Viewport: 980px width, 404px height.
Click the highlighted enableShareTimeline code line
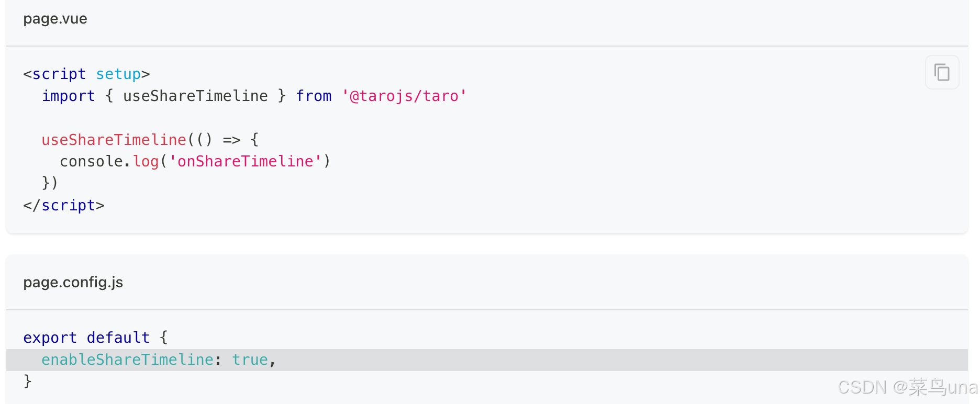(x=487, y=360)
